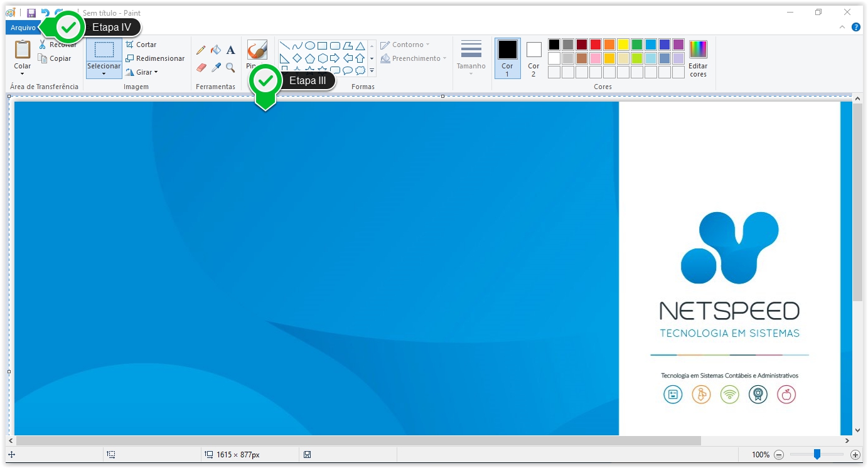Open the Tamanho line size dropdown
The height and width of the screenshot is (468, 868).
pos(471,58)
